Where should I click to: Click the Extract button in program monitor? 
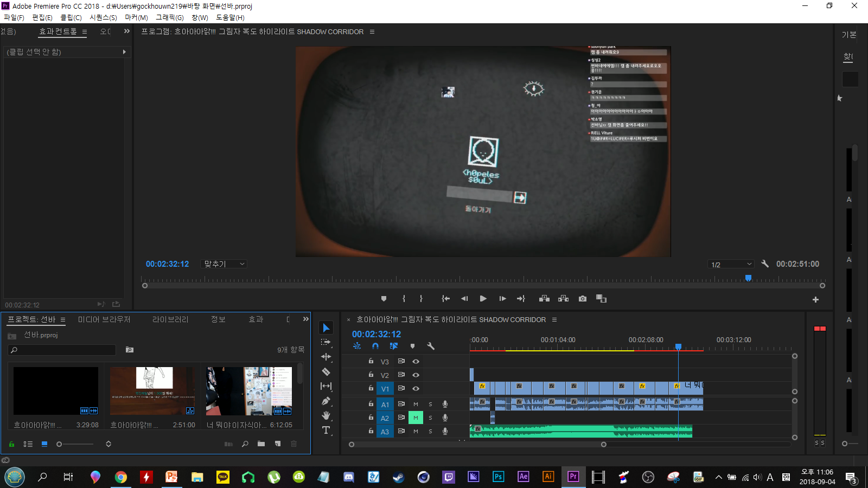click(564, 299)
